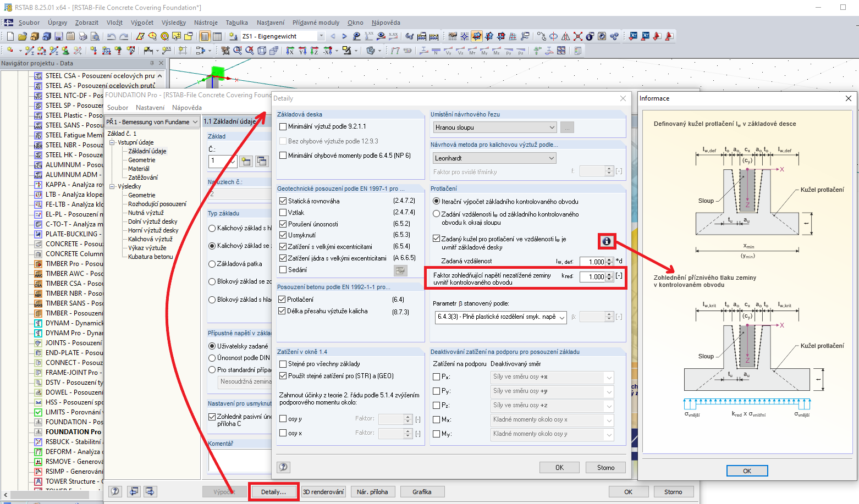Redo the action via toolbar arrow

pyautogui.click(x=124, y=36)
